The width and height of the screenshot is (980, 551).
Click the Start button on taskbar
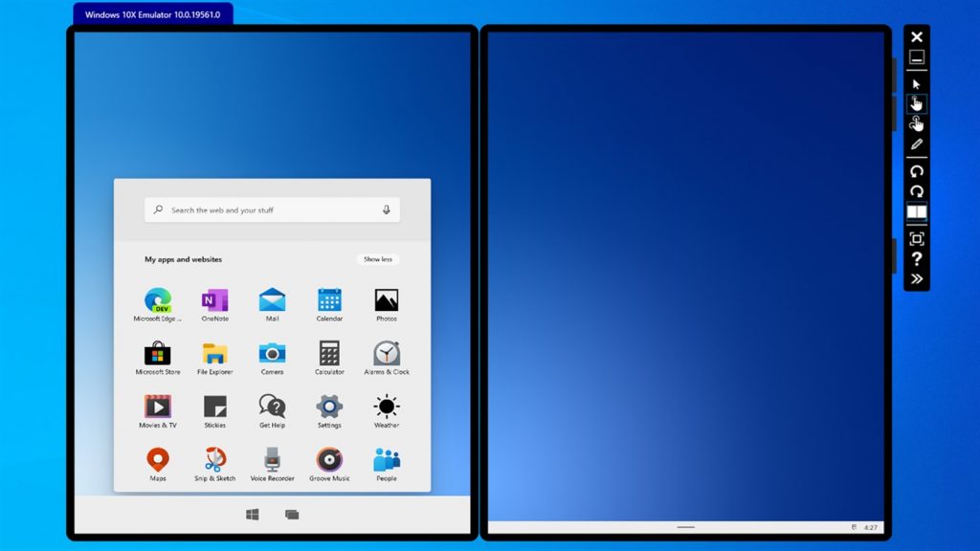[x=253, y=514]
